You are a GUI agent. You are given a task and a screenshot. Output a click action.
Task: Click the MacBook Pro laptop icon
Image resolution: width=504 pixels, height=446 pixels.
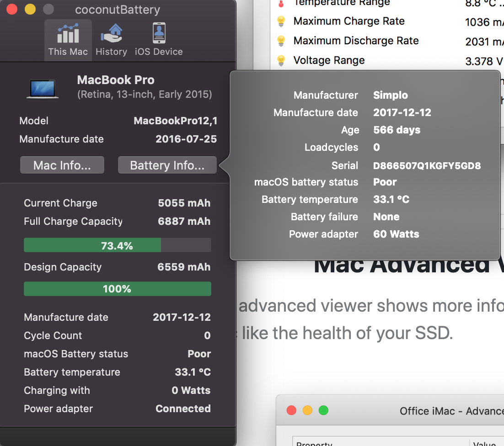tap(42, 89)
